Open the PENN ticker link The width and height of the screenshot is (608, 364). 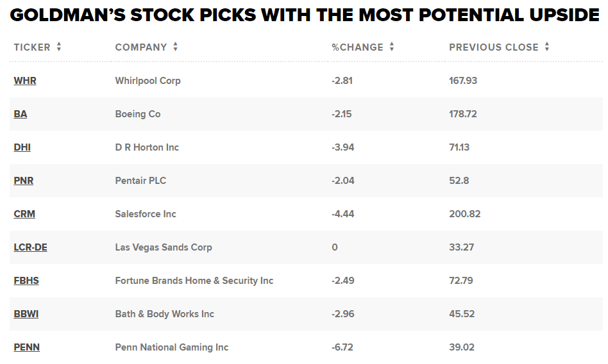pos(27,347)
